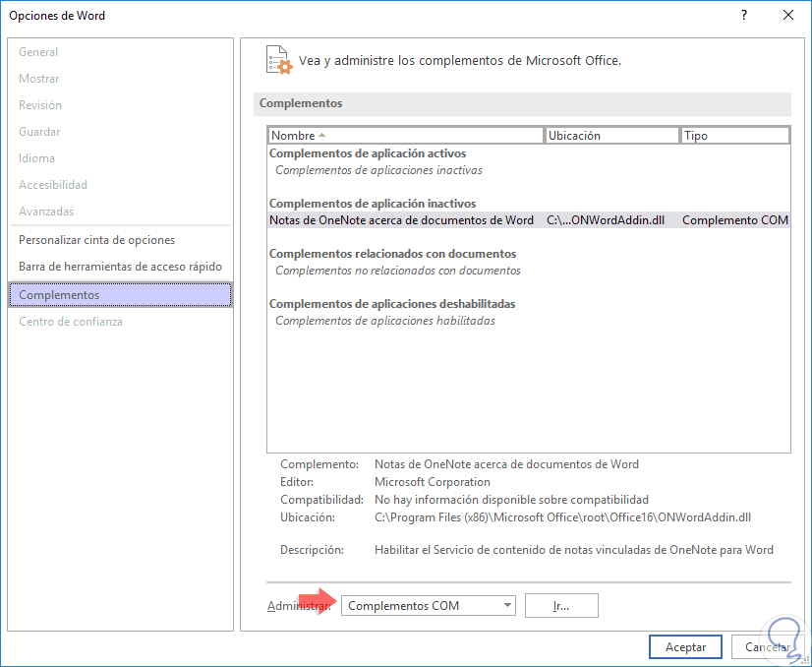The height and width of the screenshot is (667, 812).
Task: Click Complementos de aplicaciones inactivas text
Action: coord(378,170)
